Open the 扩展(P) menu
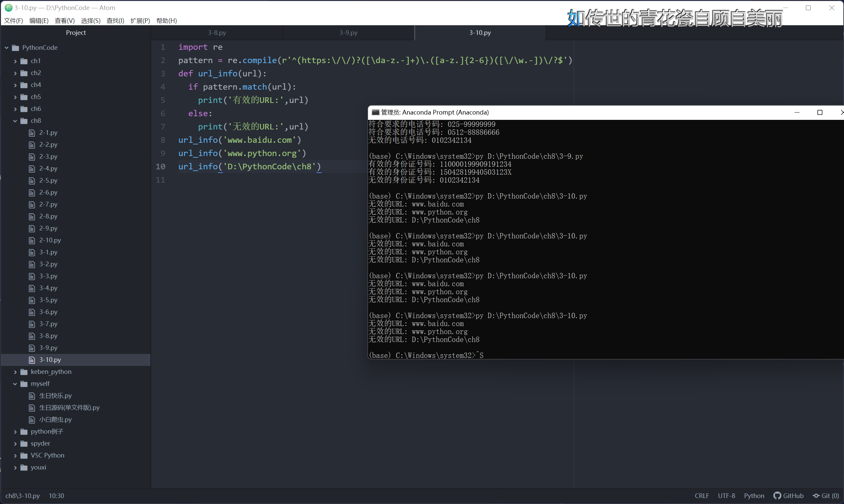 pyautogui.click(x=140, y=21)
